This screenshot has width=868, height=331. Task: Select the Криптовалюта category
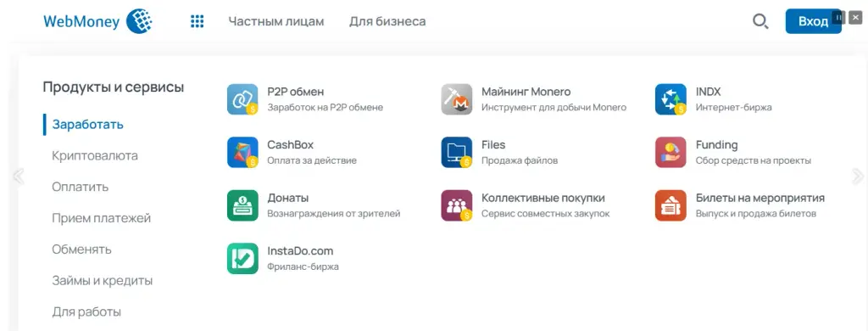pos(95,156)
